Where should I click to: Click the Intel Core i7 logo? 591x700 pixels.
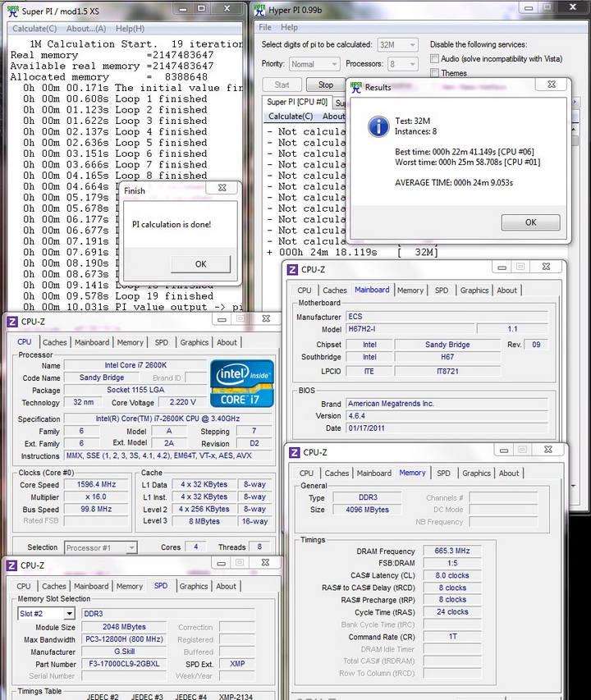pyautogui.click(x=242, y=383)
